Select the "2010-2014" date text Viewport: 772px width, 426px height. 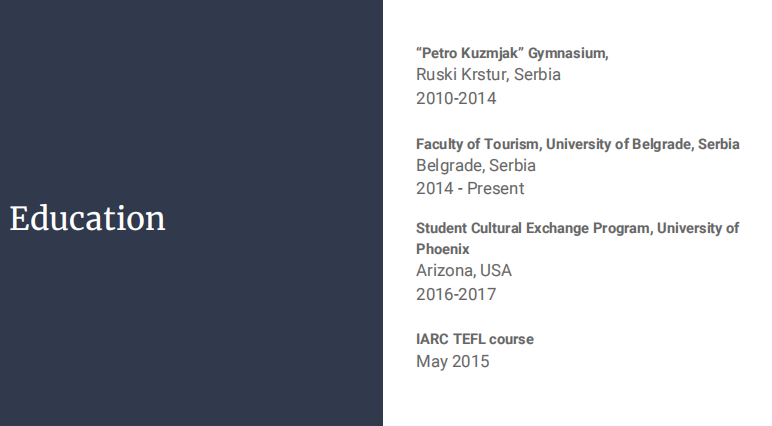click(456, 98)
